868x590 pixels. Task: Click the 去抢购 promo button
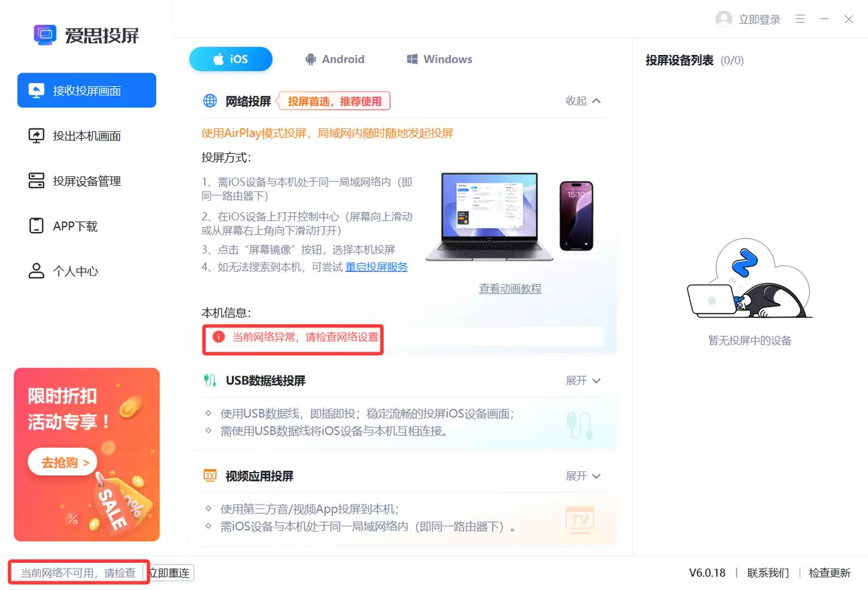coord(62,462)
